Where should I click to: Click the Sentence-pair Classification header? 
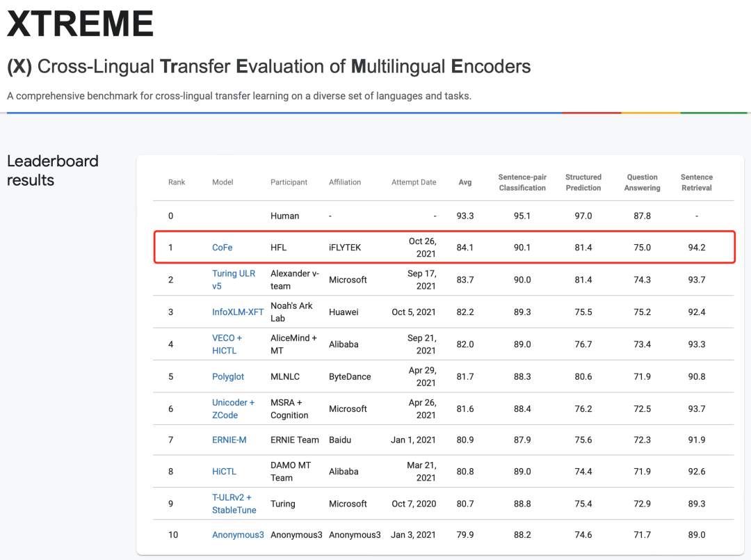[522, 182]
